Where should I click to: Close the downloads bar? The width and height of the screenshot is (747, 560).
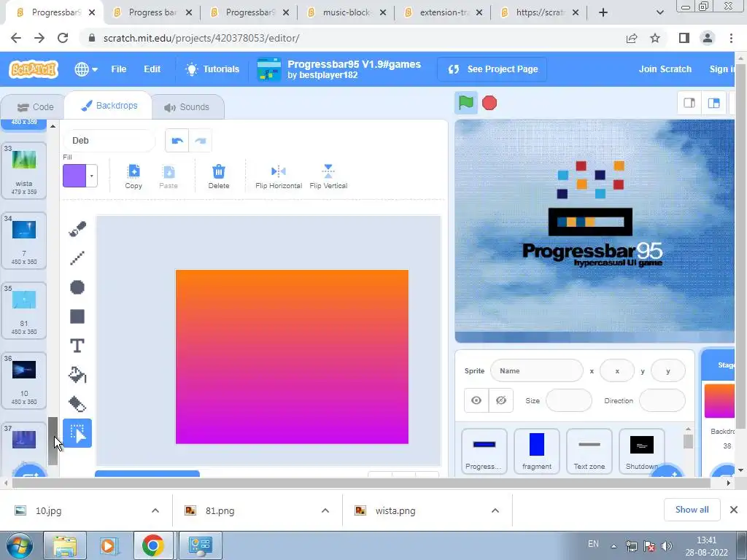coord(734,510)
